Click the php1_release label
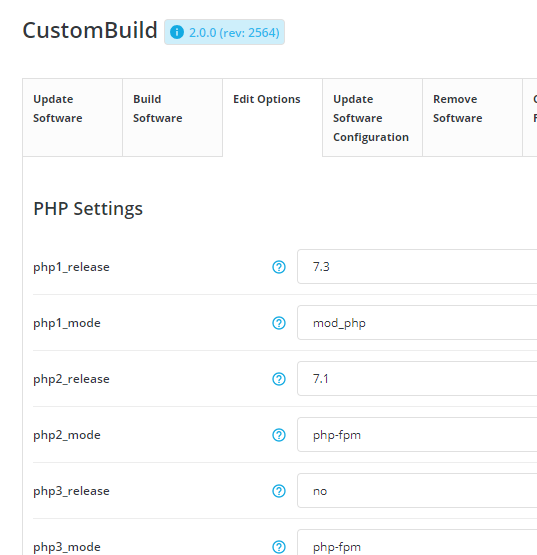The height and width of the screenshot is (555, 537). click(x=71, y=267)
